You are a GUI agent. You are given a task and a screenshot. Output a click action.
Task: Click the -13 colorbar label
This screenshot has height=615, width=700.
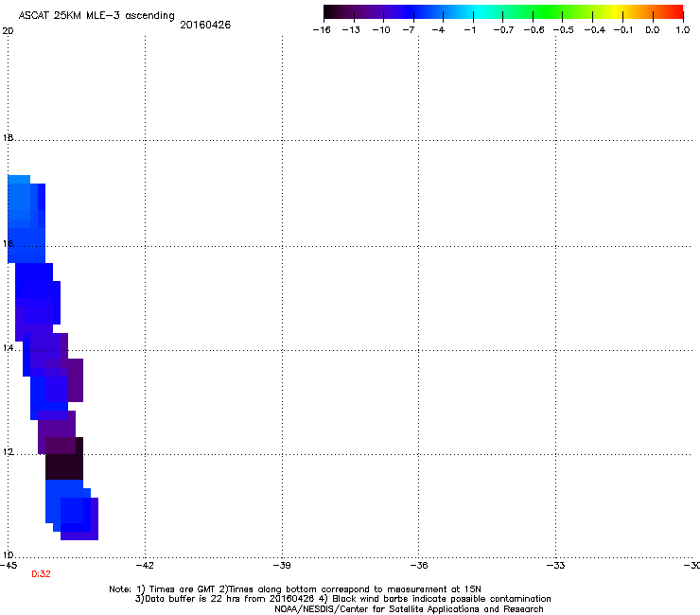[351, 30]
